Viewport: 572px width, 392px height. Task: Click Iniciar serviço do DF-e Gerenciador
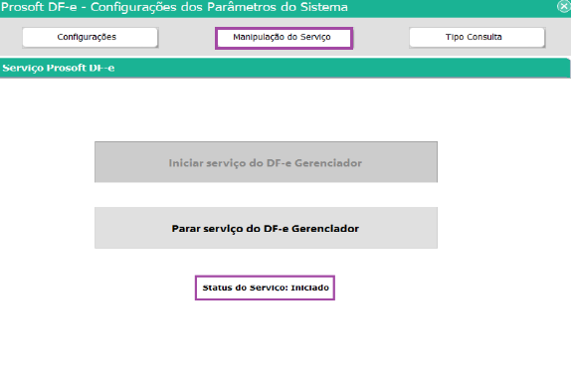[x=266, y=162]
